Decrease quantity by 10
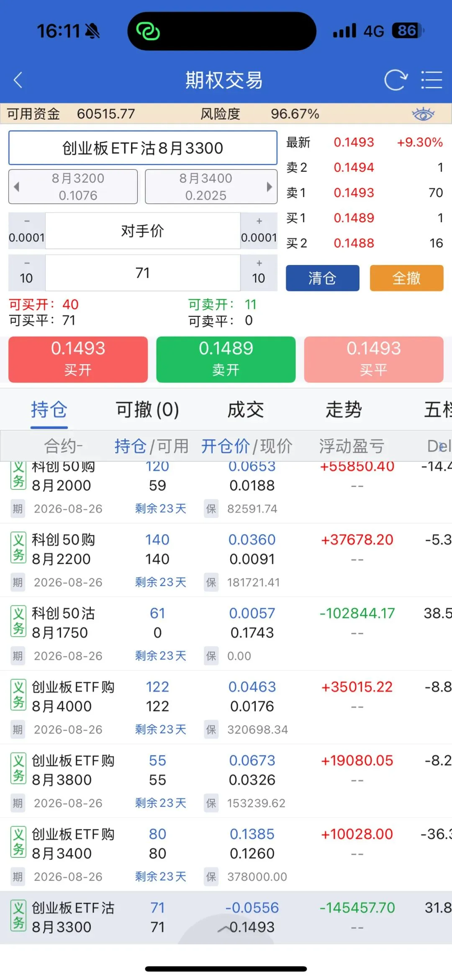Screen dimensions: 452x980 27,273
